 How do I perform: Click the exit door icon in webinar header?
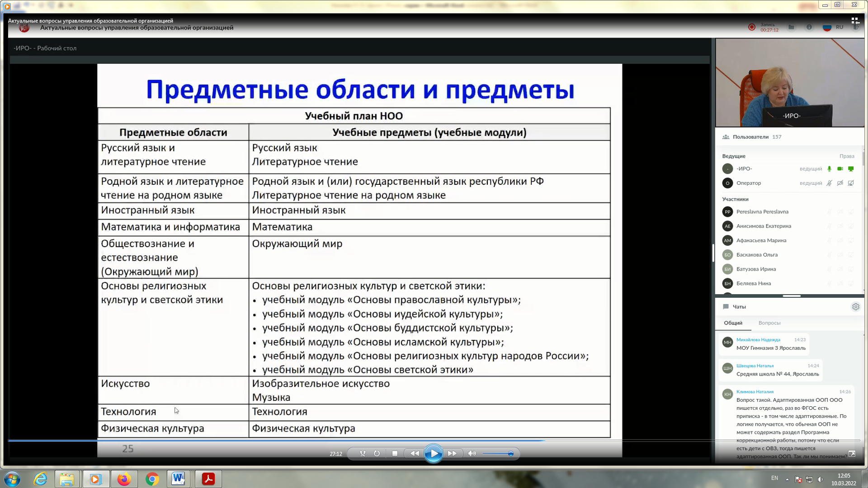(x=856, y=28)
